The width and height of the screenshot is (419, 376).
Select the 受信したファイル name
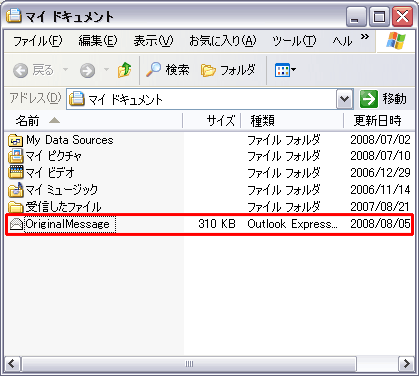(x=63, y=207)
